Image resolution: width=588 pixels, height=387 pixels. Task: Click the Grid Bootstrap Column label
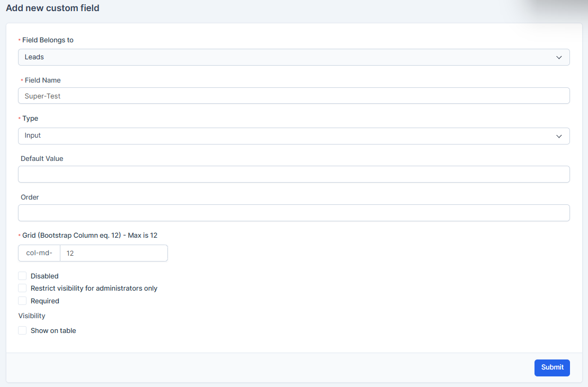(90, 235)
